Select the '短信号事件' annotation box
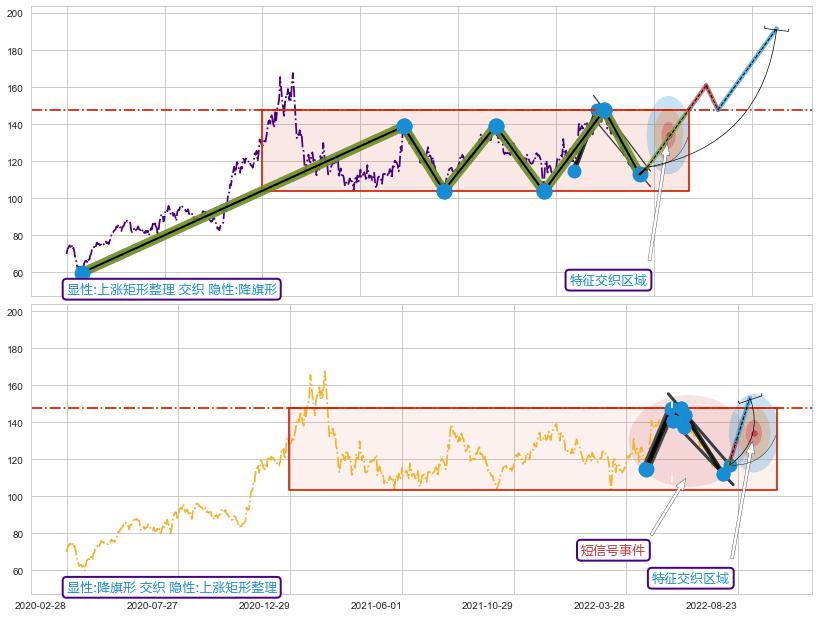 [x=614, y=550]
